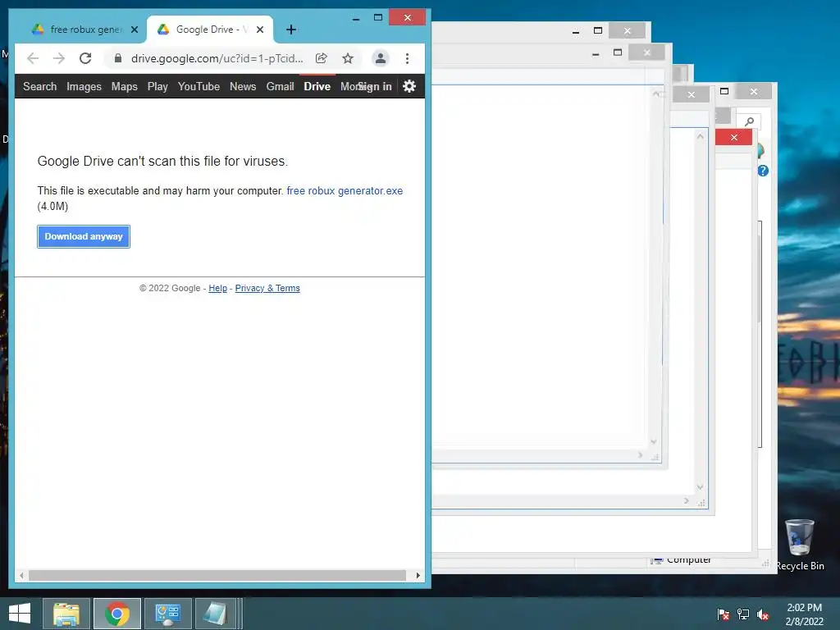Open YouTube in Google bar
Viewport: 840px width, 630px height.
click(199, 86)
